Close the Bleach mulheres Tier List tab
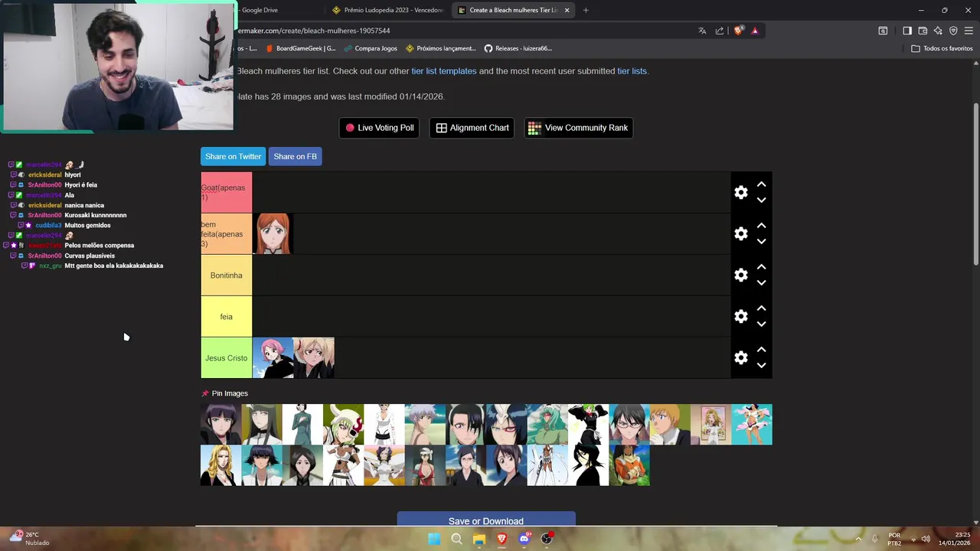The width and height of the screenshot is (980, 551). (x=567, y=10)
